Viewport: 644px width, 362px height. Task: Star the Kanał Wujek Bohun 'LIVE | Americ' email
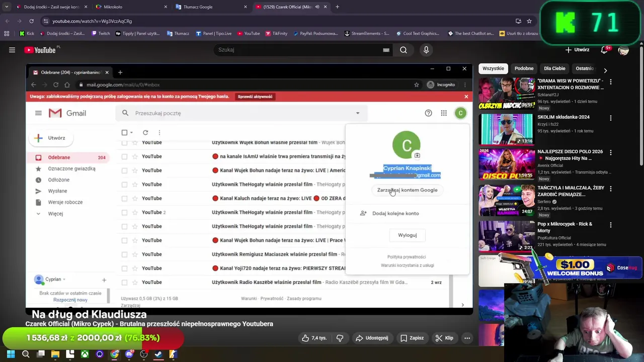[135, 170]
